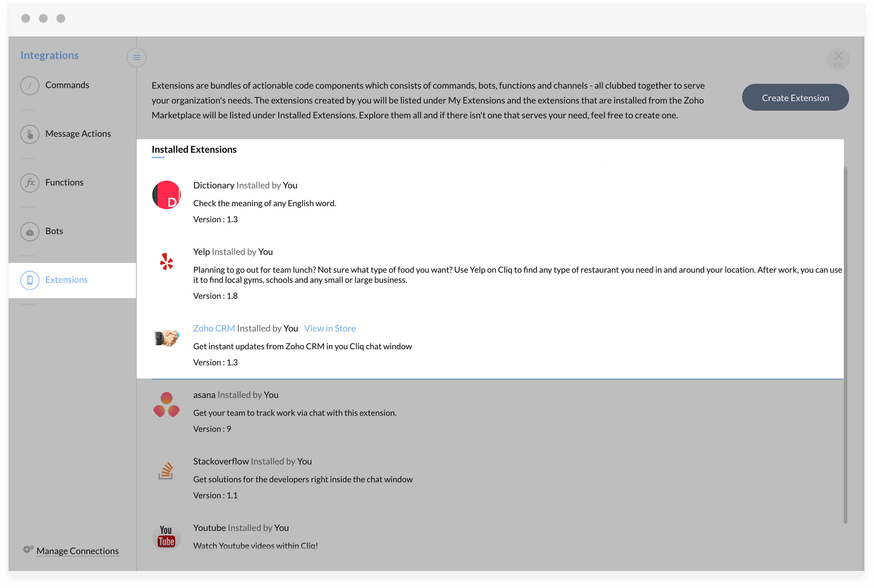Click the Yelp extension logo
Viewport: 874px width, 588px height.
pyautogui.click(x=166, y=261)
